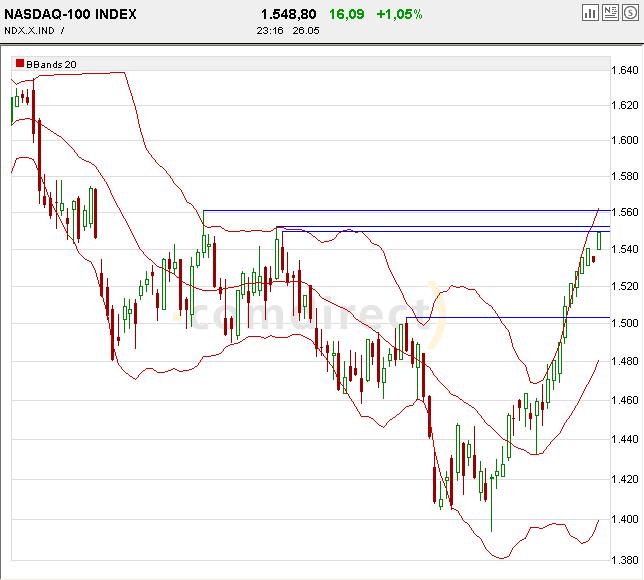The width and height of the screenshot is (644, 580).
Task: Click the 1.560 price axis label
Action: click(x=625, y=212)
